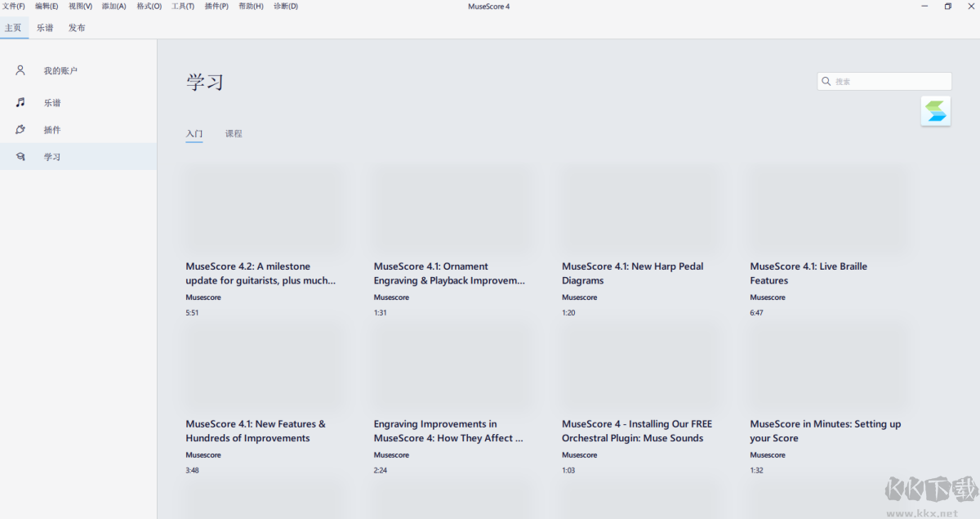This screenshot has height=519, width=980.
Task: Minimize the MuseScore 4 window
Action: (x=923, y=7)
